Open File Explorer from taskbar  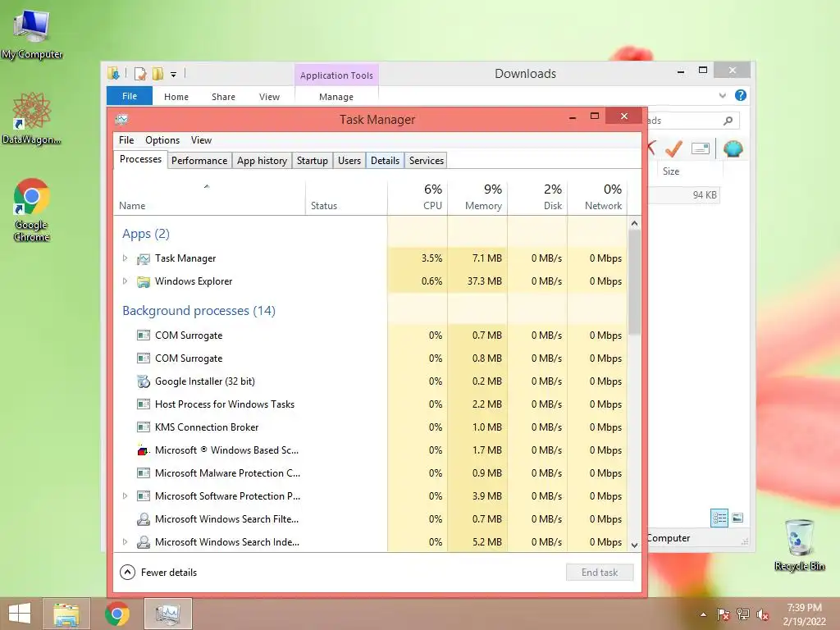tap(66, 614)
